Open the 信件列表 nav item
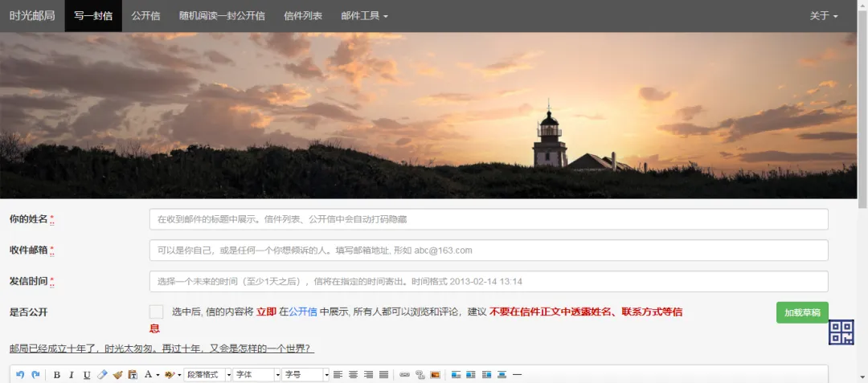Viewport: 868px width, 383px height. [x=303, y=16]
